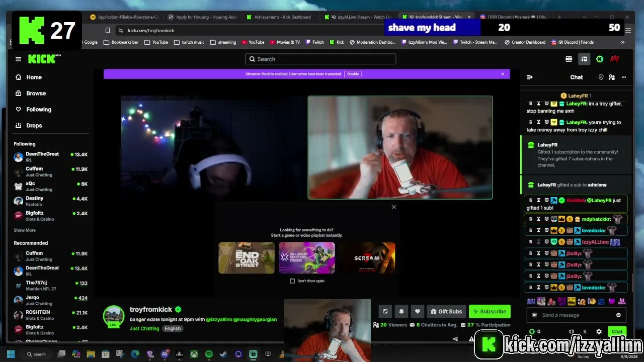644x362 pixels.
Task: Open the twitch music bookmarks folder
Action: tap(189, 42)
